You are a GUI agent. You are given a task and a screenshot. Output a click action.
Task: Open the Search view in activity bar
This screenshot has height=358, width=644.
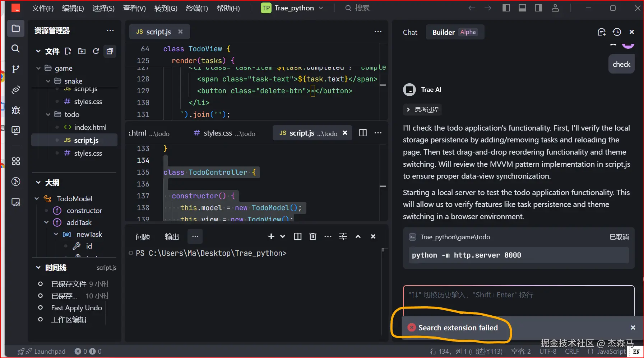pos(15,48)
